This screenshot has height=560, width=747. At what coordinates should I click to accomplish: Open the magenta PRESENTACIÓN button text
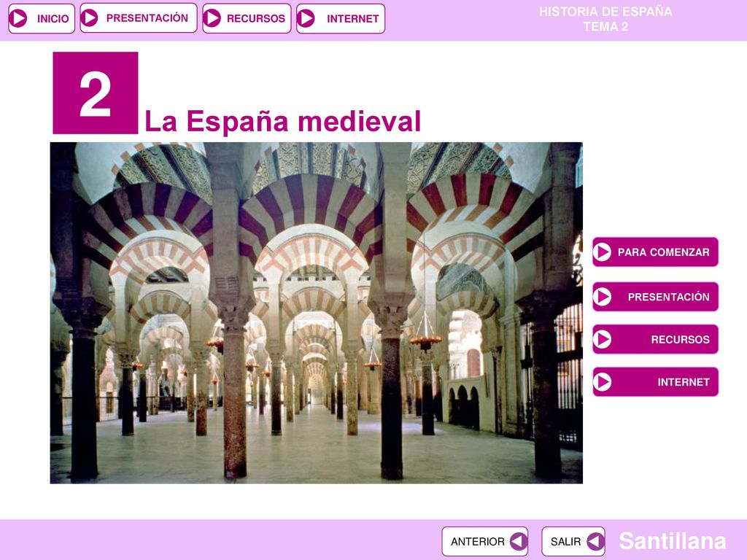point(668,297)
